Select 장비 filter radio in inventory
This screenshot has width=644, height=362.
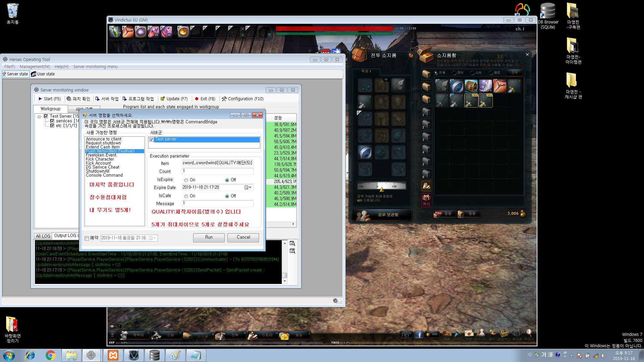click(x=454, y=73)
